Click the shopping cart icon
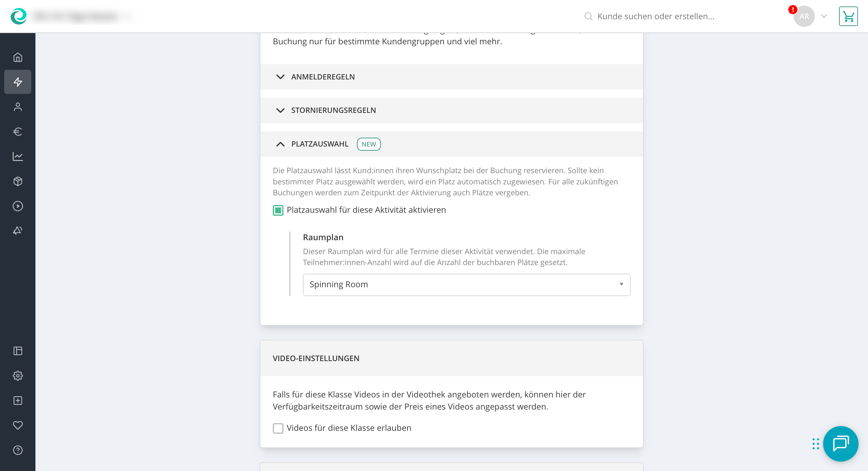This screenshot has height=471, width=868. (x=848, y=16)
